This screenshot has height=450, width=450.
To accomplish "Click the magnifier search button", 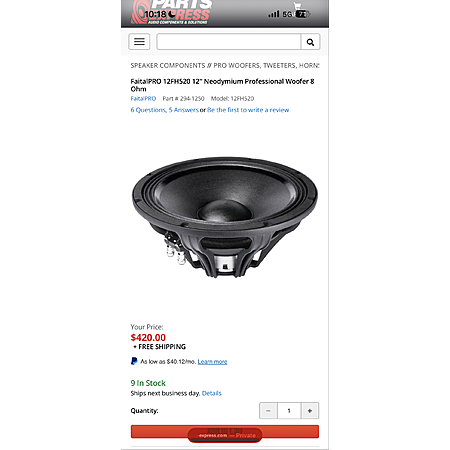I will (x=310, y=42).
